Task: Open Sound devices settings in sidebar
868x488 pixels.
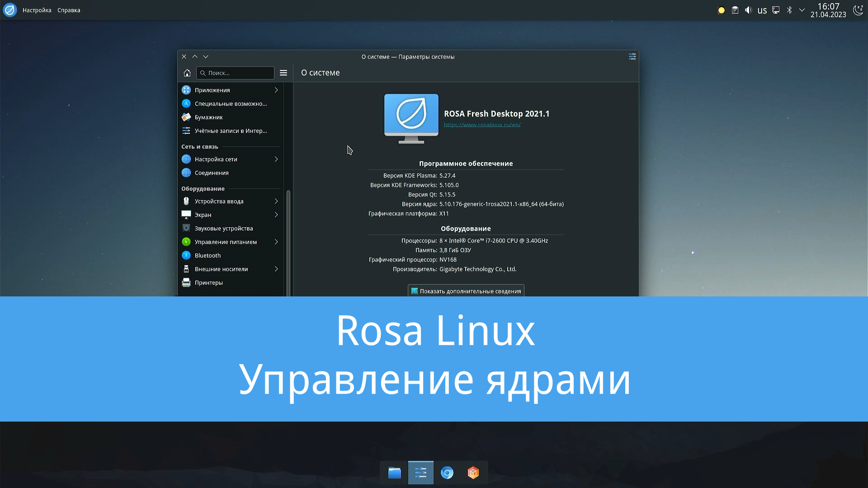Action: [x=223, y=228]
